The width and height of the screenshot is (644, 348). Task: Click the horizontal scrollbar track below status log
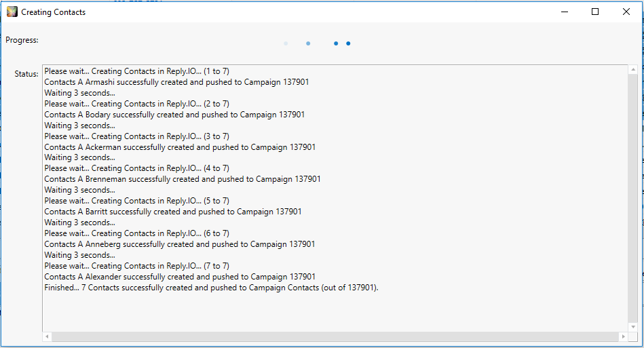[x=335, y=336]
